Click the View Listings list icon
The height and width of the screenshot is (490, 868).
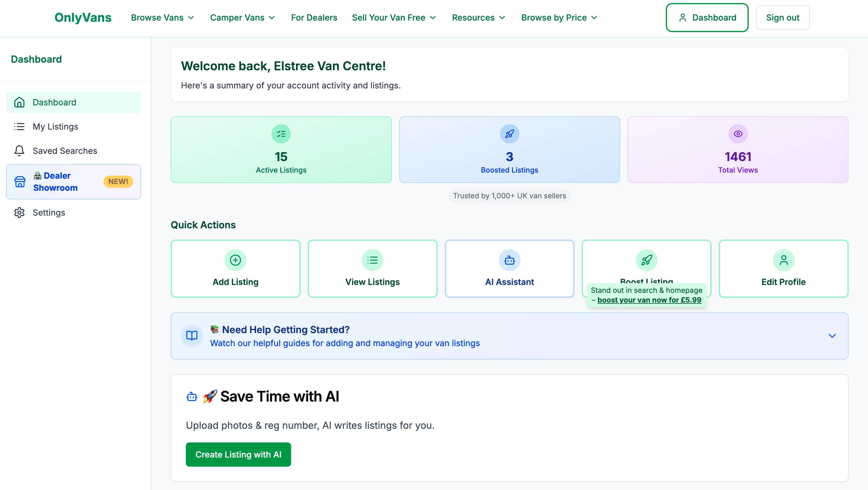[372, 260]
